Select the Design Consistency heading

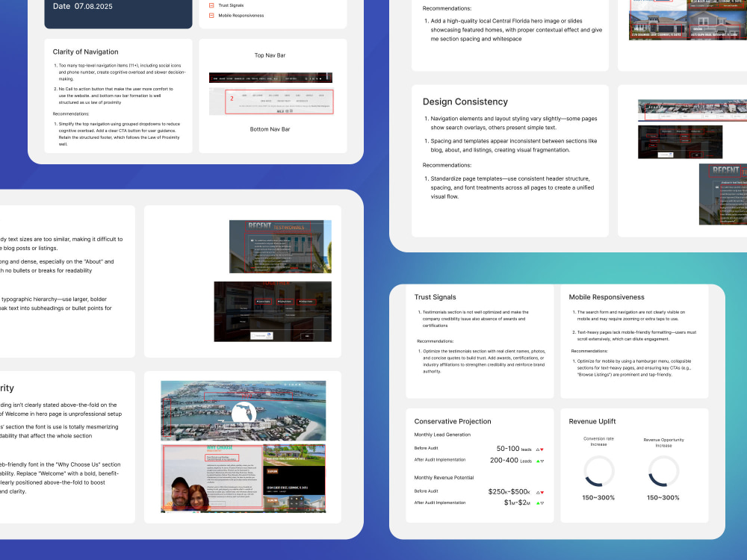coord(465,102)
